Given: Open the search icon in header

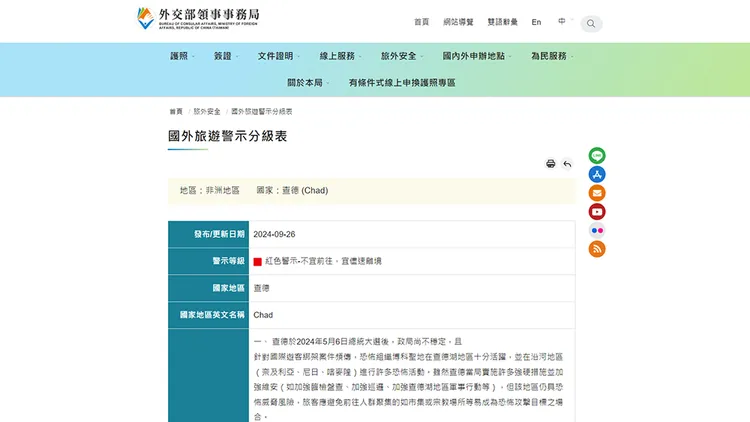Looking at the screenshot, I should (591, 23).
